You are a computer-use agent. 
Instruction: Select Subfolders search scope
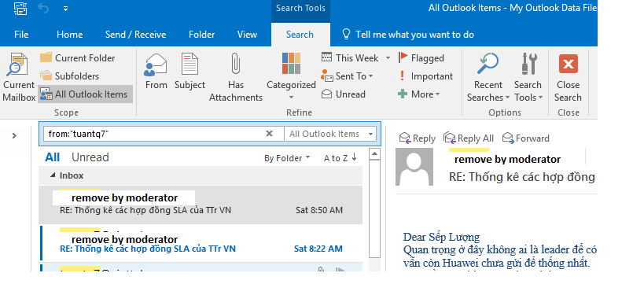[x=70, y=76]
